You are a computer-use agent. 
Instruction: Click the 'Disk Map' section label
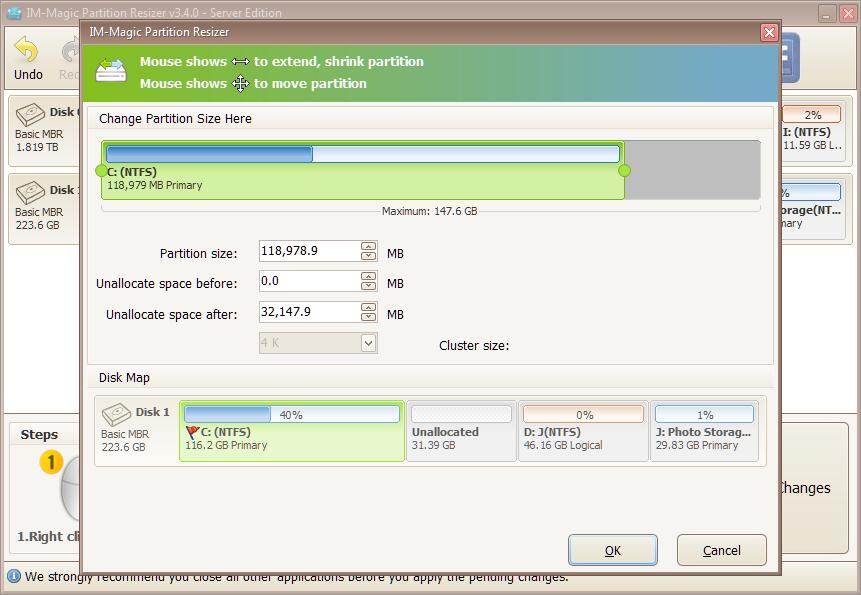click(x=124, y=378)
